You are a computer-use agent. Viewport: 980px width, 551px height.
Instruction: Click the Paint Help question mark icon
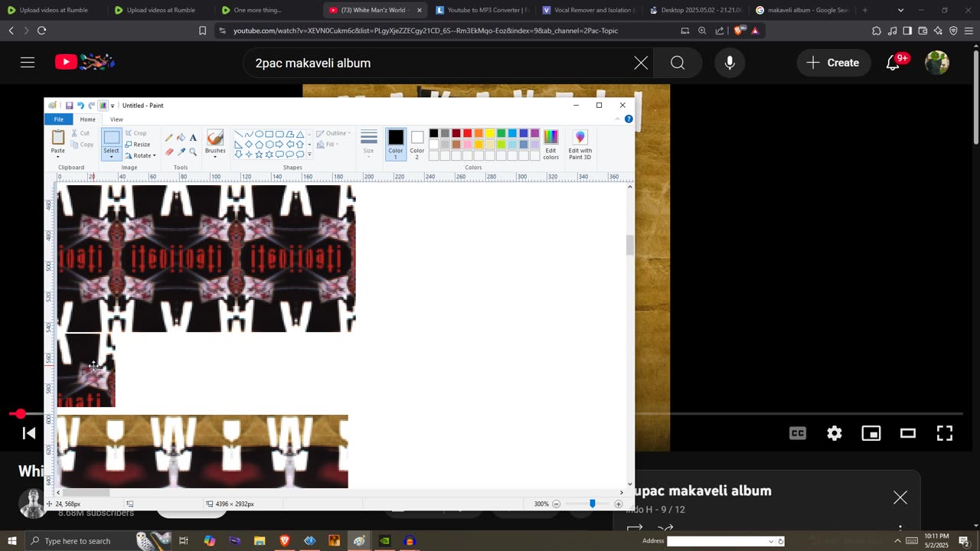click(629, 119)
